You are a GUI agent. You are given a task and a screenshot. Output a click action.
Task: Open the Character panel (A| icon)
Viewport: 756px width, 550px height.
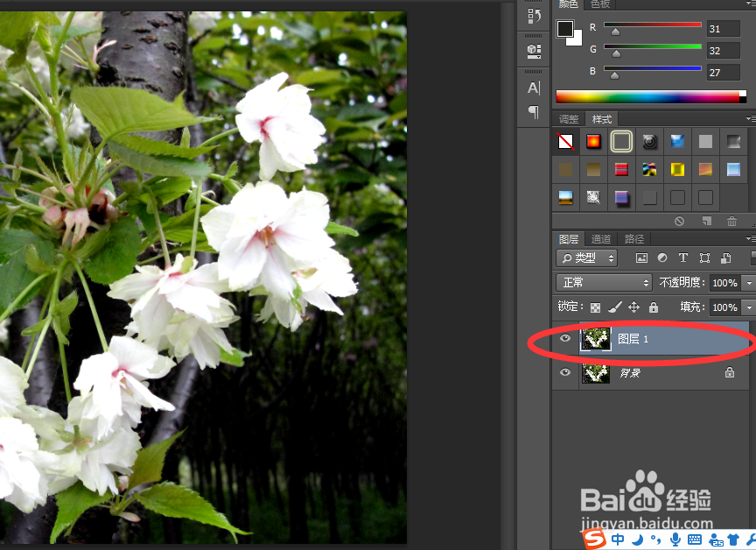pyautogui.click(x=534, y=88)
